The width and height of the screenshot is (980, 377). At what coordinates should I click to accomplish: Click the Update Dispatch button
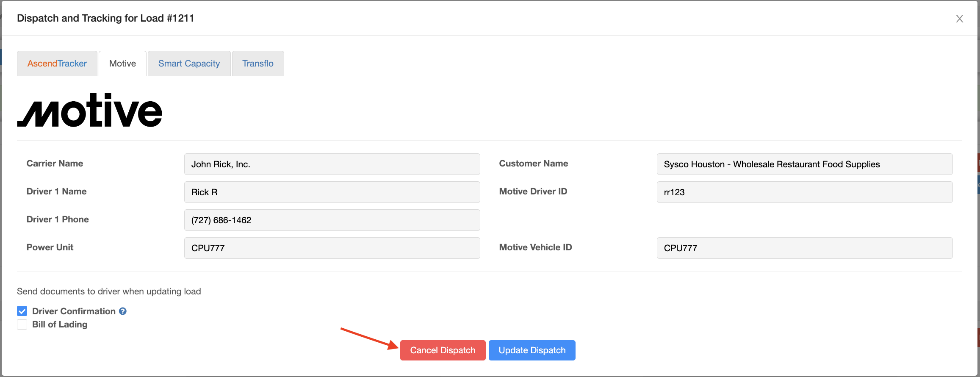[532, 350]
